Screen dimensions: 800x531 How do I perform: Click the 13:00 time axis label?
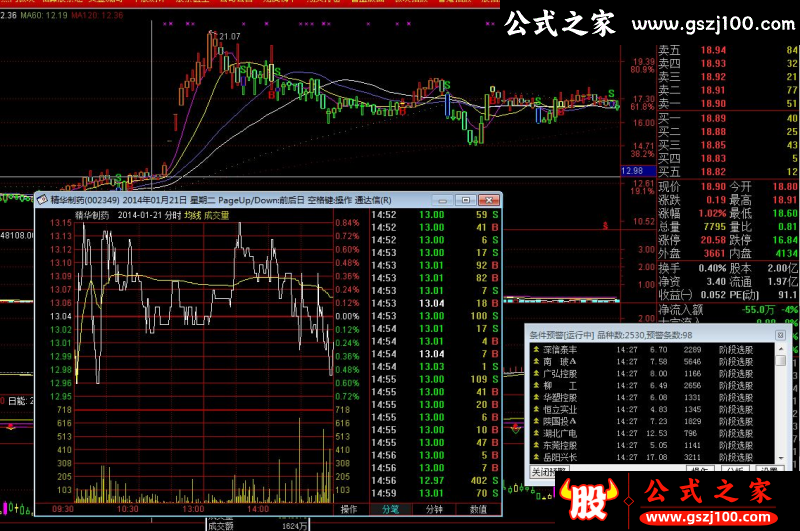coord(193,509)
